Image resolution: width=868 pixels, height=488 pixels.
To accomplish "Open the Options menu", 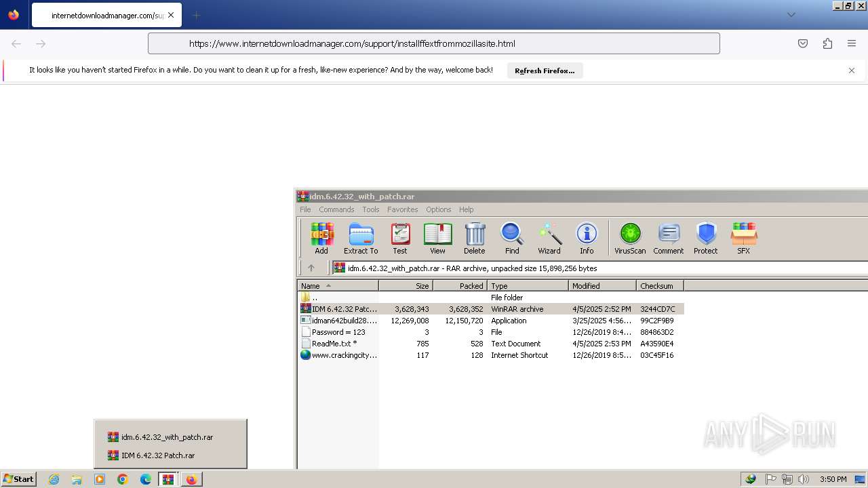I will [438, 209].
